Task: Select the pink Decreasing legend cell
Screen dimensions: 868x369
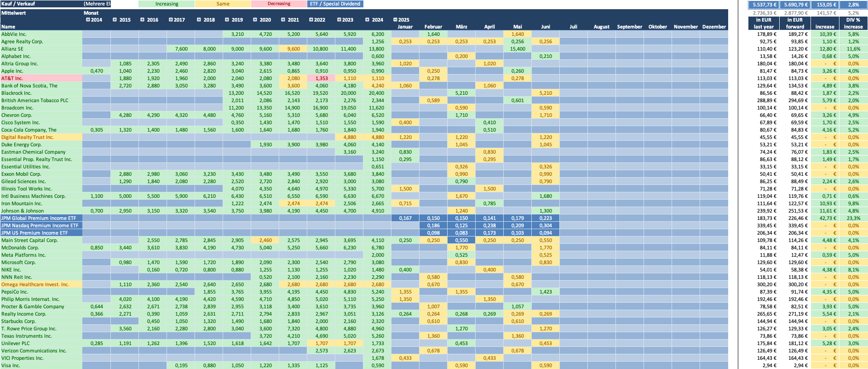Action: pos(279,4)
